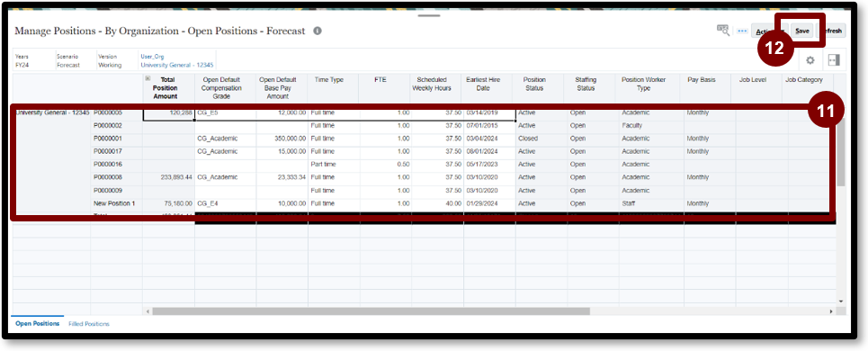
Task: Click the 15,000.00 base pay cell
Action: pyautogui.click(x=282, y=152)
